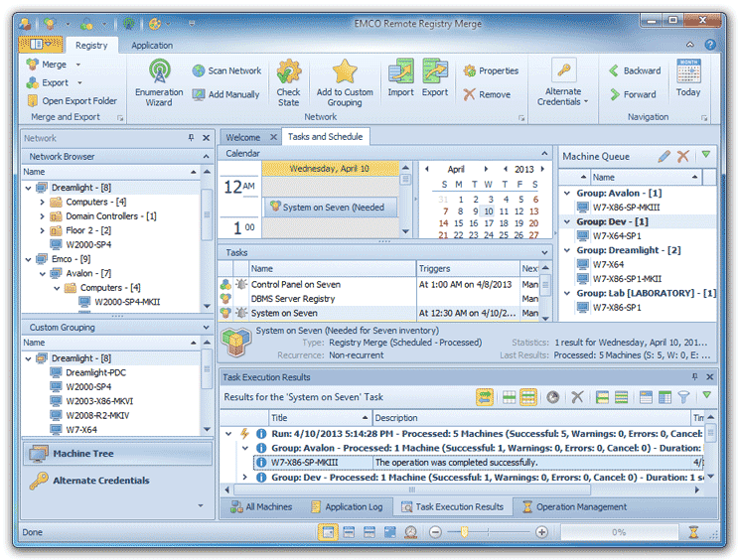Open Alternate Credentials key in the ribbon
This screenshot has height=560, width=739.
[563, 70]
